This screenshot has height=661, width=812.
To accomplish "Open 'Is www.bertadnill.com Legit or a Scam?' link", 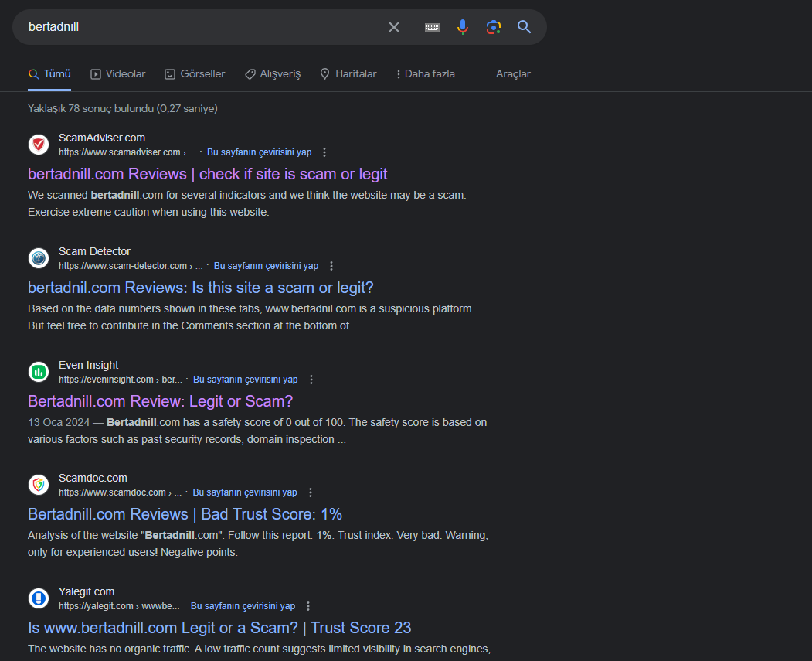I will [x=219, y=628].
